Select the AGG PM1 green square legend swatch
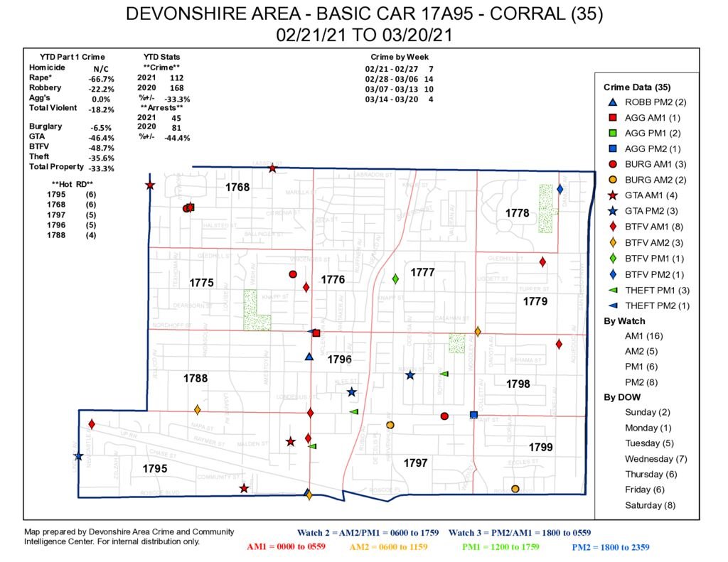Screen dimensions: 728x562 [612, 134]
